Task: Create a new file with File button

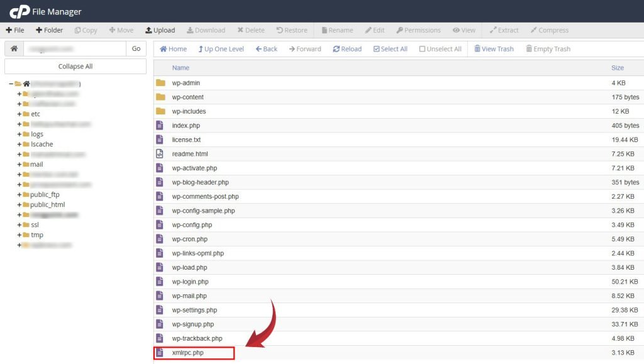Action: (15, 30)
